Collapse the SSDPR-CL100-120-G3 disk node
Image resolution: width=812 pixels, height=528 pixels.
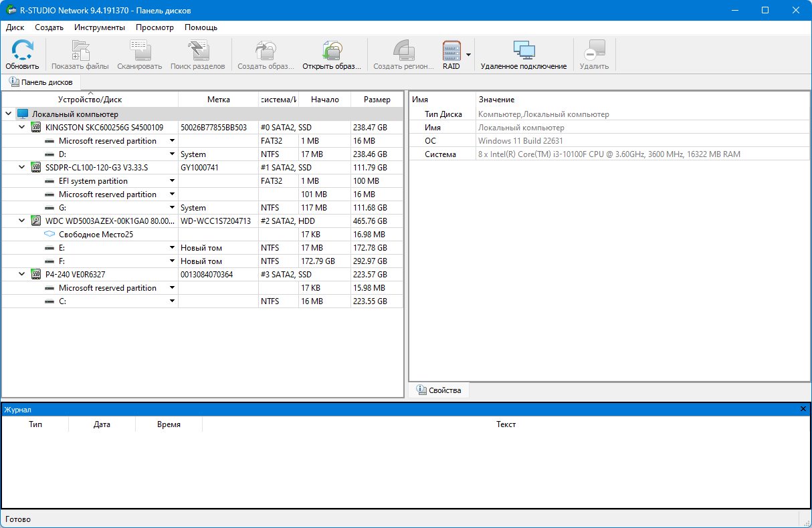(21, 167)
